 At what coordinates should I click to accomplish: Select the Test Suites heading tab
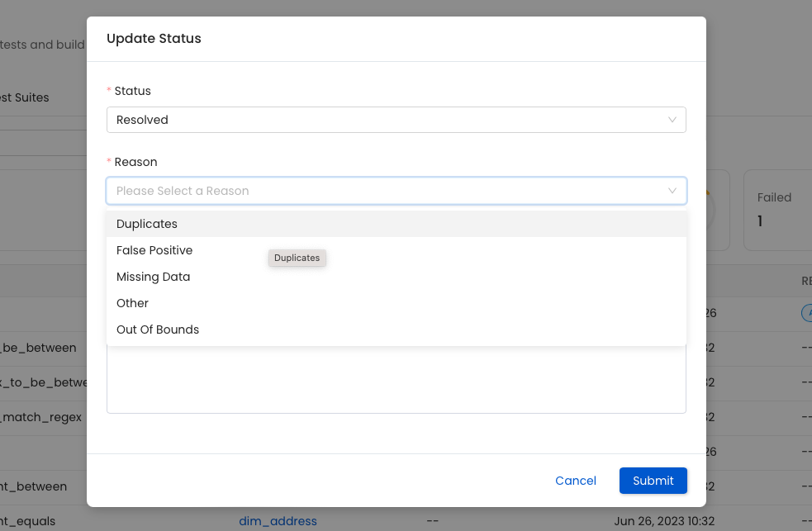[x=25, y=97]
